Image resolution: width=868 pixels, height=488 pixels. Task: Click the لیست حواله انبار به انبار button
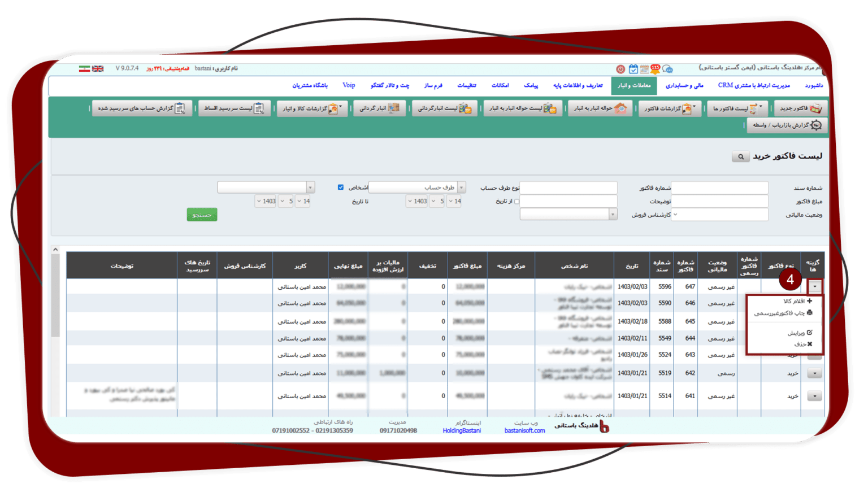point(523,108)
